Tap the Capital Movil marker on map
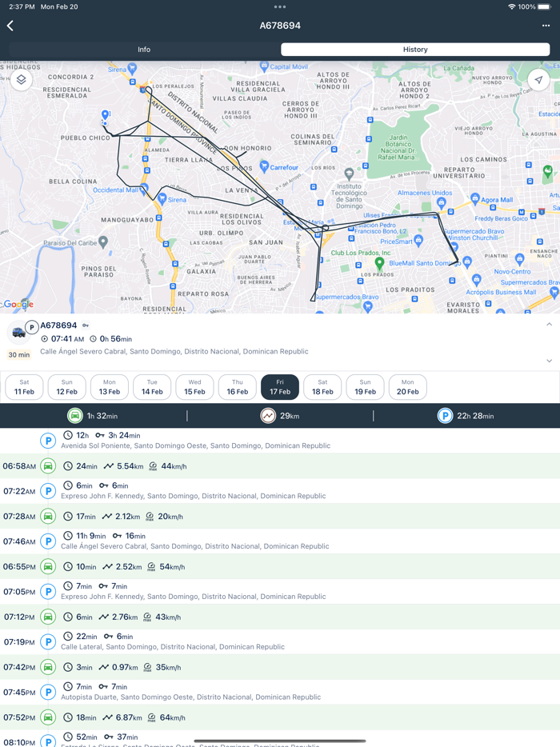This screenshot has width=560, height=747. point(265,66)
